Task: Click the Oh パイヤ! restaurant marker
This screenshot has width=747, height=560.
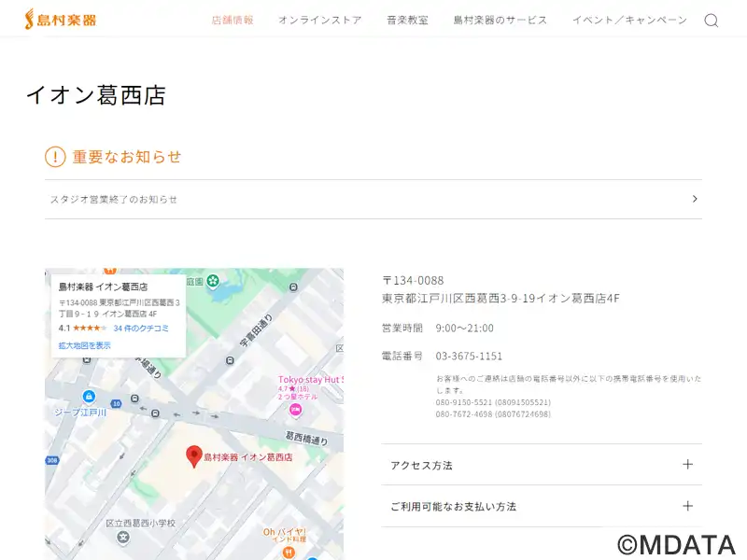Action: [289, 552]
